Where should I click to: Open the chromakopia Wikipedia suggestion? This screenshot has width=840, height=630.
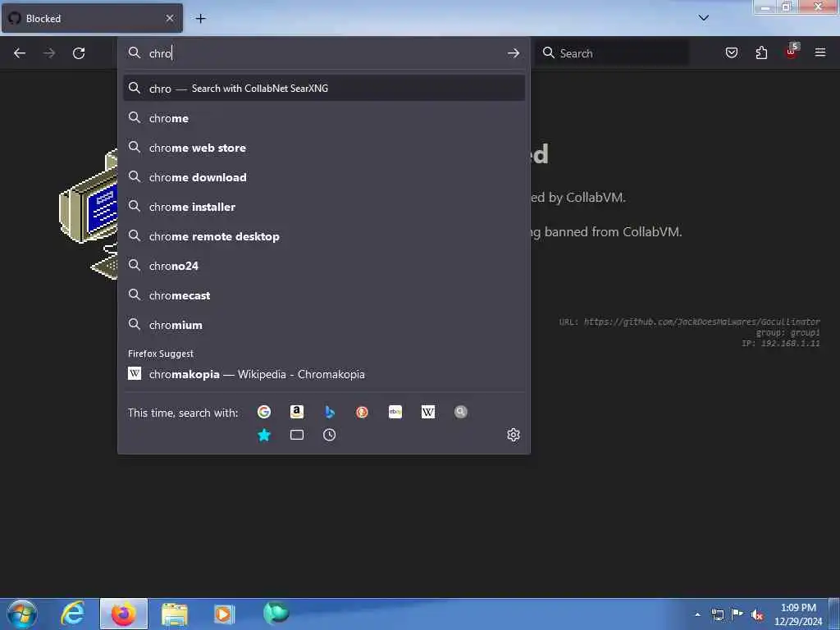323,374
